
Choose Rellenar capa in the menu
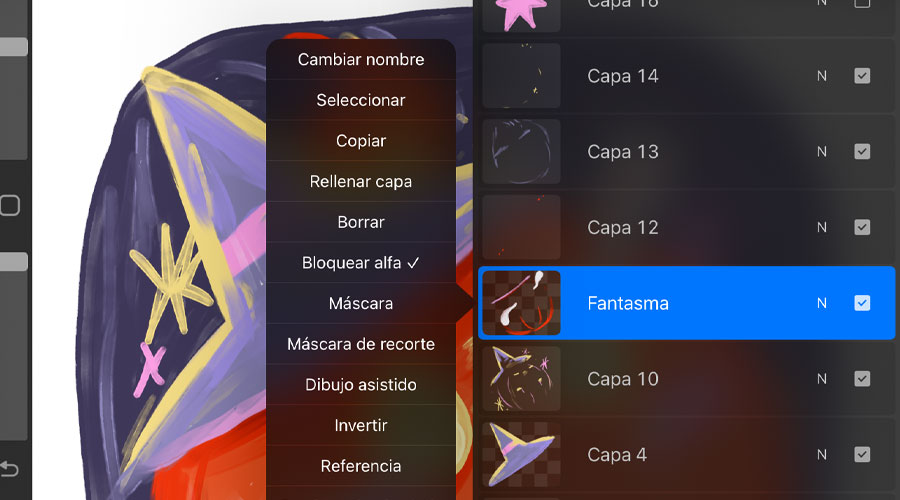[361, 181]
